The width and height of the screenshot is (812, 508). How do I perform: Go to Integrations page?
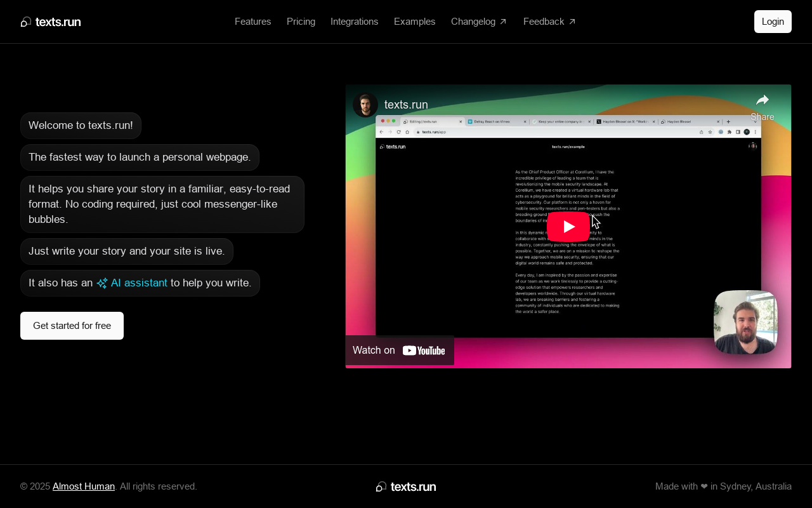354,22
